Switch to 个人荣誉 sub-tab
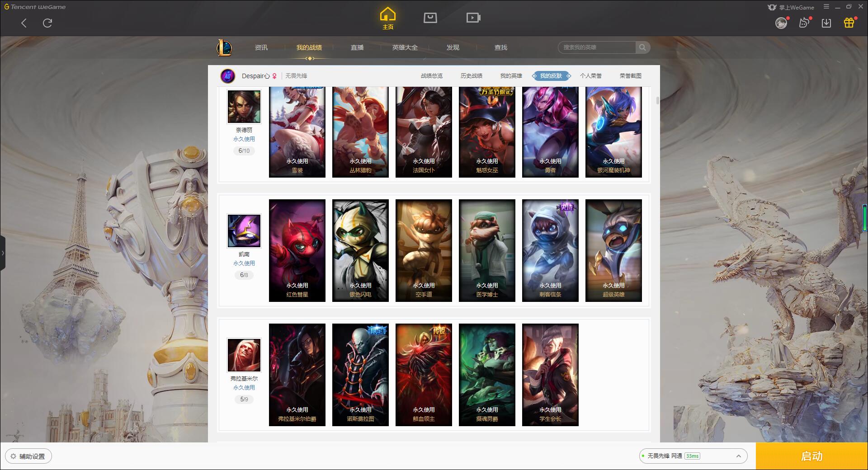Image resolution: width=868 pixels, height=470 pixels. (x=591, y=76)
